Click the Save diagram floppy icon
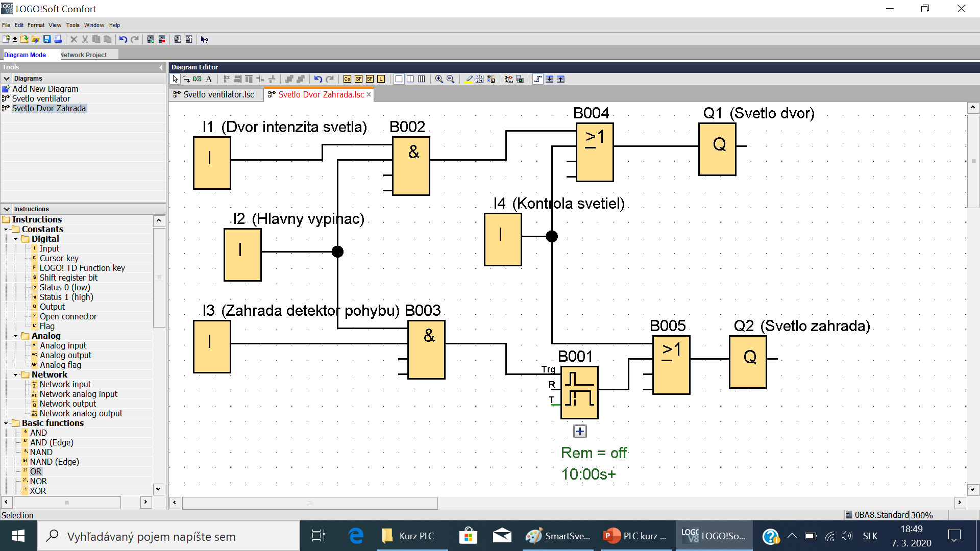The image size is (980, 551). (46, 39)
